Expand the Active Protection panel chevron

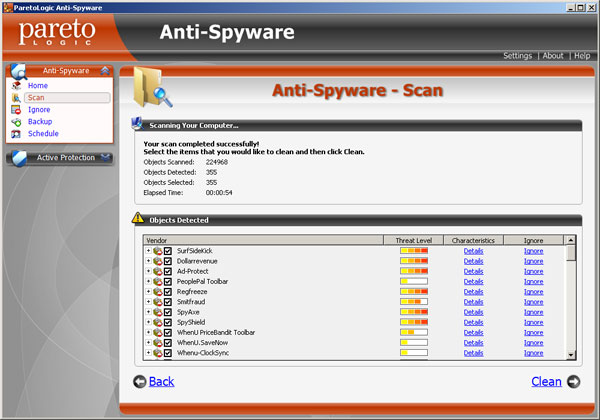point(105,158)
